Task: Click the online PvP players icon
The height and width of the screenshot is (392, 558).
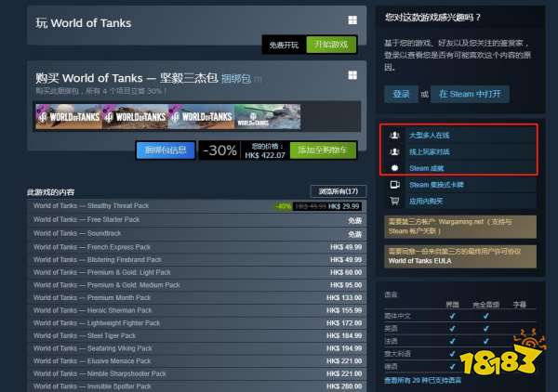Action: [394, 151]
